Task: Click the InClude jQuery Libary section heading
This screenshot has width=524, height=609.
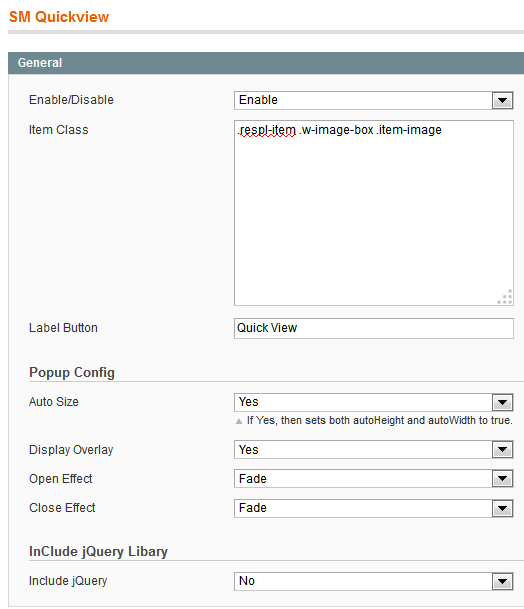Action: [98, 552]
